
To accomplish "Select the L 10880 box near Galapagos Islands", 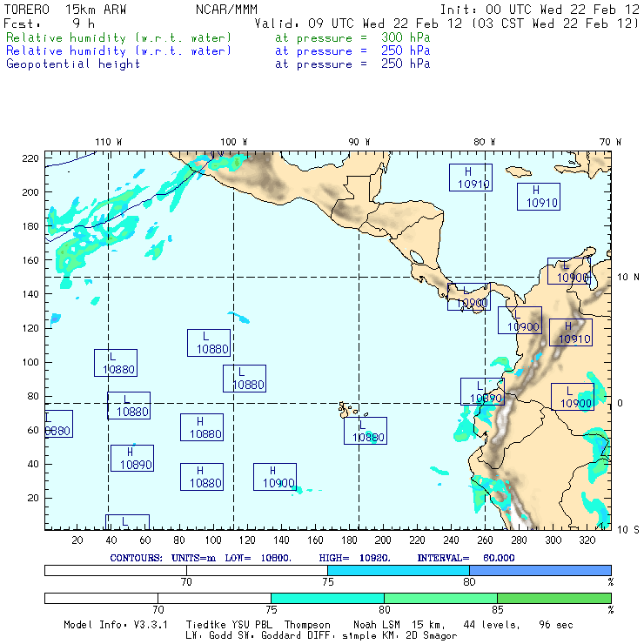I will tap(366, 431).
